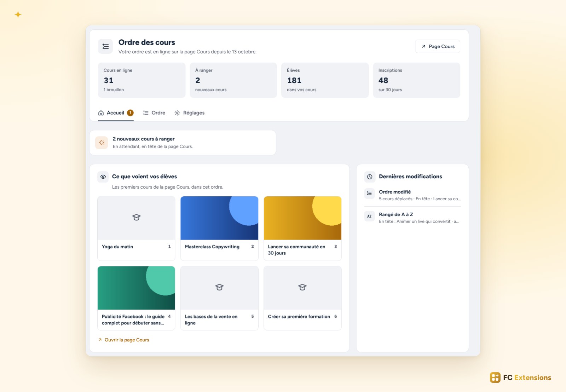Click the list icon next to Ordre modifié
566x392 pixels.
[369, 194]
